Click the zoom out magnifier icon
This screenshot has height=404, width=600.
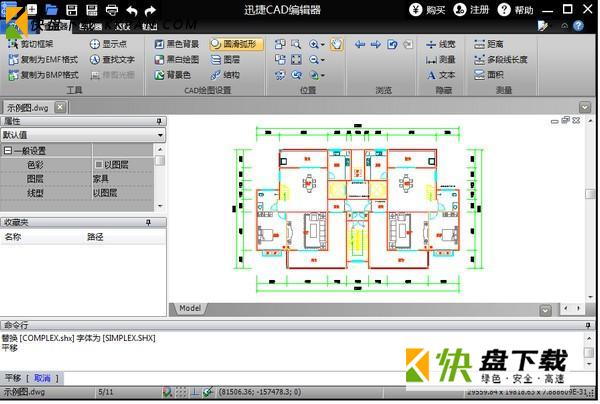pos(314,60)
